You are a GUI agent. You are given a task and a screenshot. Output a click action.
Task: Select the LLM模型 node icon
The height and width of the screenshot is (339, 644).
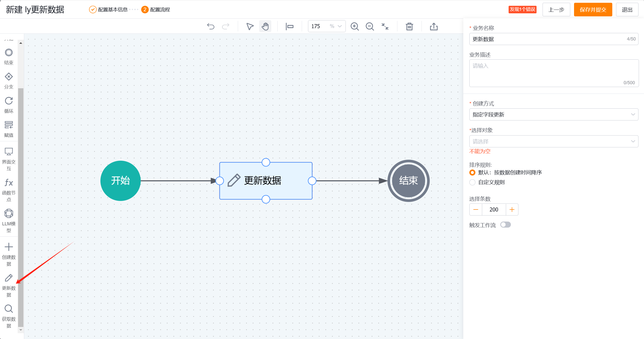click(9, 214)
